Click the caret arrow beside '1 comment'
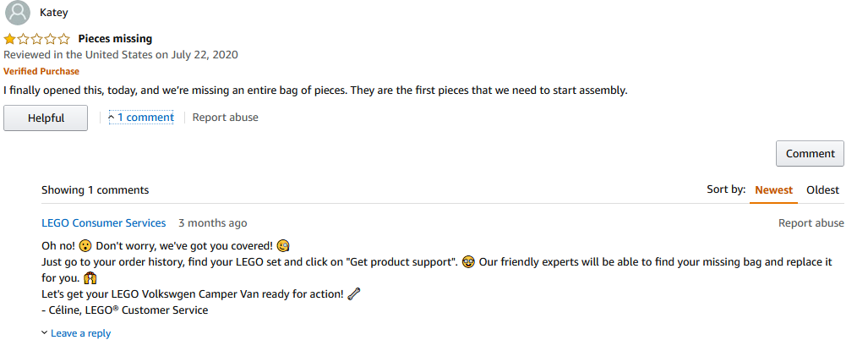The width and height of the screenshot is (868, 351). (x=112, y=118)
